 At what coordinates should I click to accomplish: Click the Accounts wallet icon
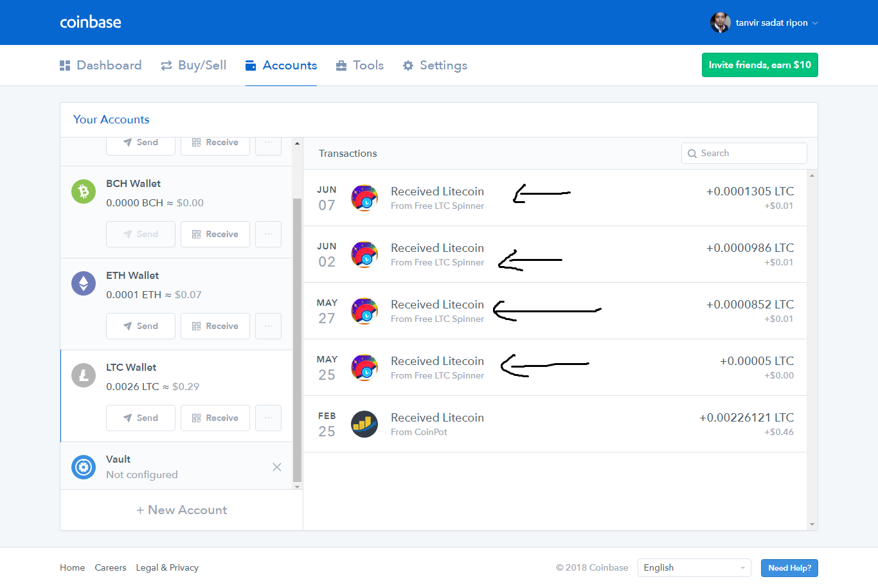(251, 66)
